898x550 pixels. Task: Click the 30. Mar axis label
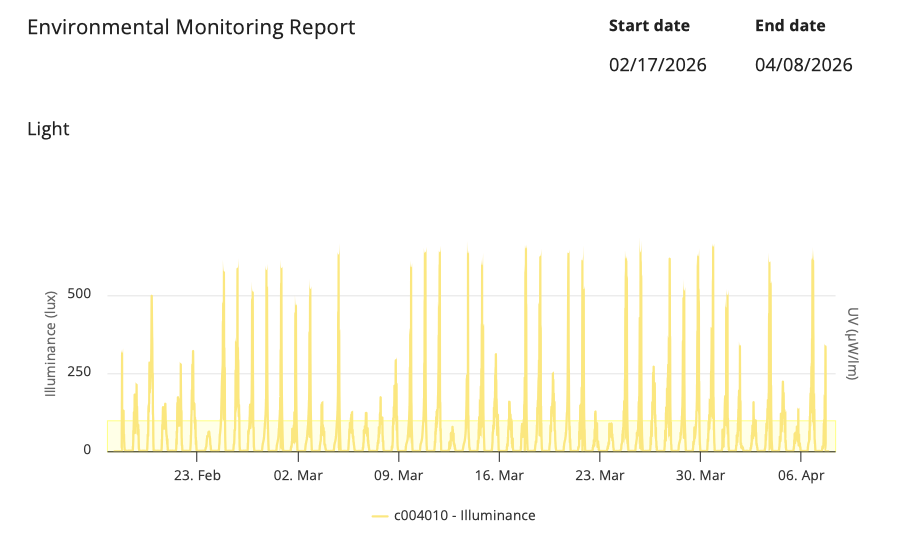click(700, 476)
